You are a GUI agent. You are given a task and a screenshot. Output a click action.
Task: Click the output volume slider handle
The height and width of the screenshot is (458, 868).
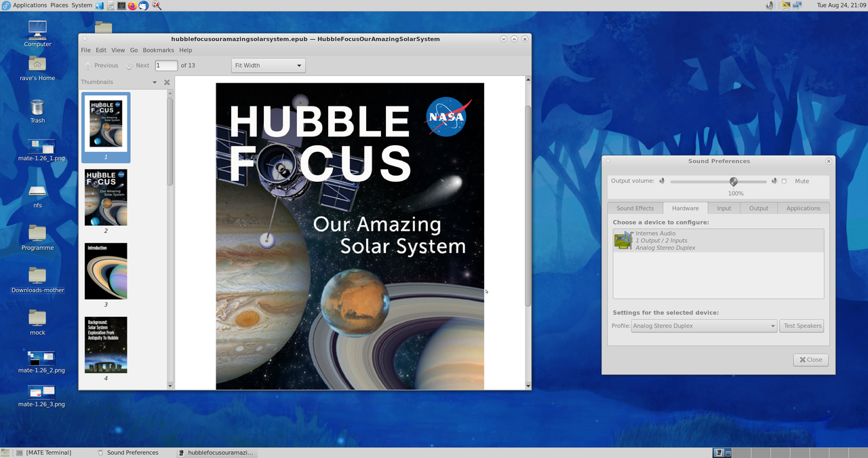pos(733,181)
